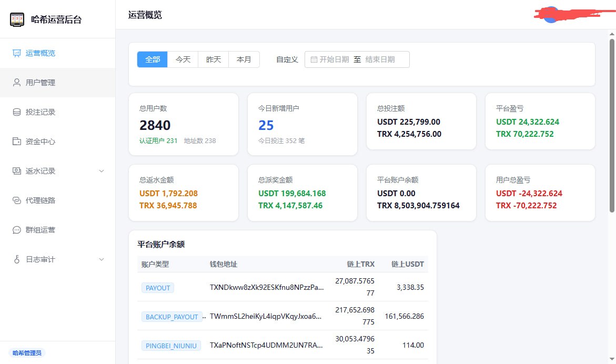Go to 投注记录 page
The image size is (616, 364).
pyautogui.click(x=58, y=112)
